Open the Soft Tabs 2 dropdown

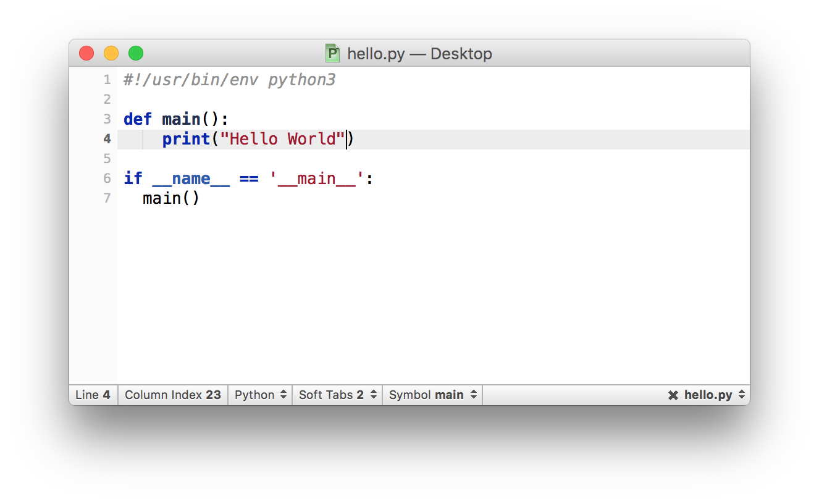point(337,395)
